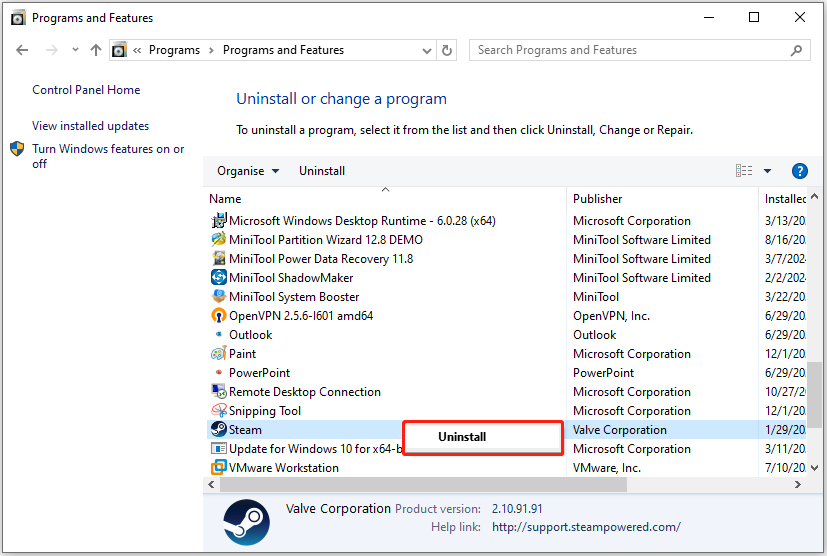Click the Paint program icon
Image resolution: width=827 pixels, height=556 pixels.
219,354
